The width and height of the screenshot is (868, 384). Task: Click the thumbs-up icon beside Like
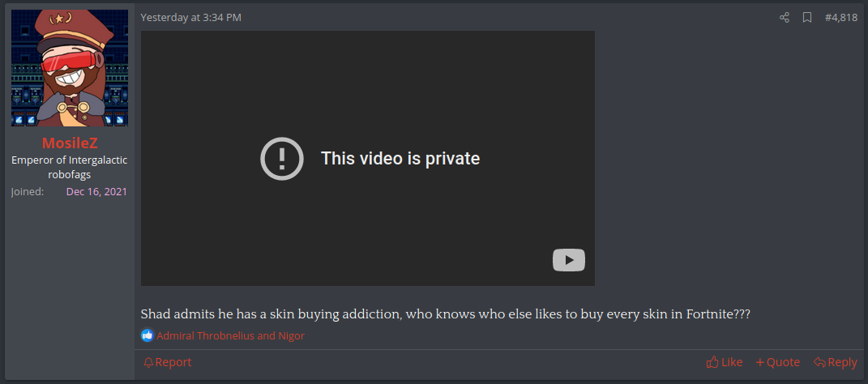point(712,362)
